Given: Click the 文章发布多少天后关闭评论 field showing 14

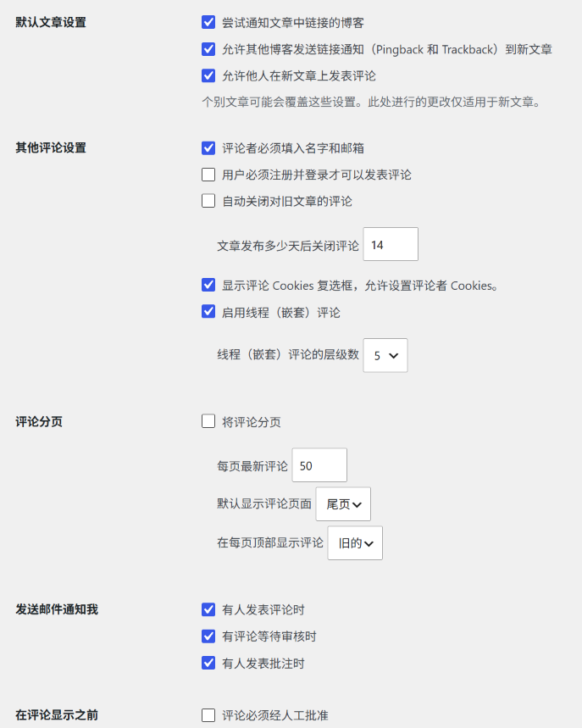Looking at the screenshot, I should (x=391, y=244).
